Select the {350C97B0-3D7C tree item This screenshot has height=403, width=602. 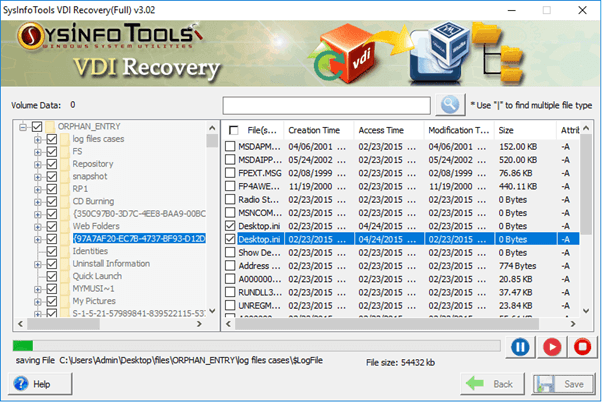point(139,213)
